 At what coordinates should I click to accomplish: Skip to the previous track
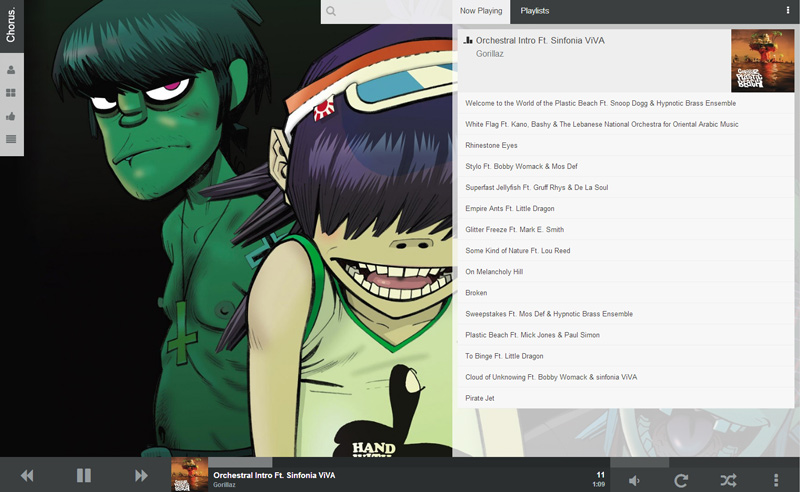tap(27, 476)
